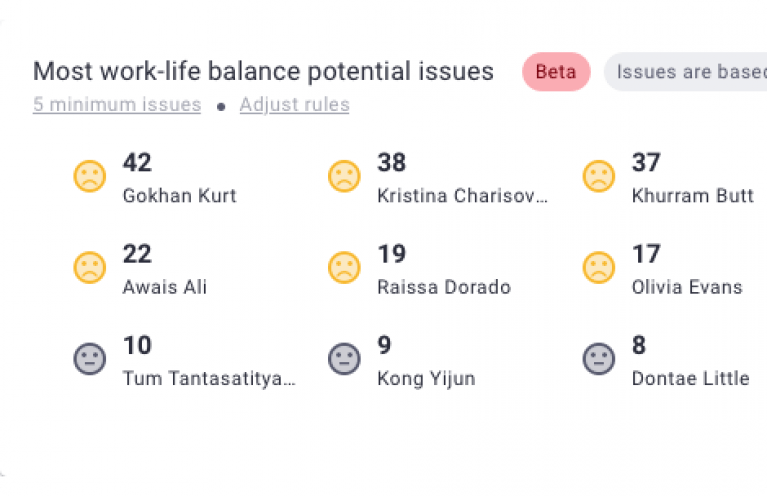Viewport: 767px width, 496px height.
Task: Click neutral face icon beside Dontae Little
Action: 599,359
